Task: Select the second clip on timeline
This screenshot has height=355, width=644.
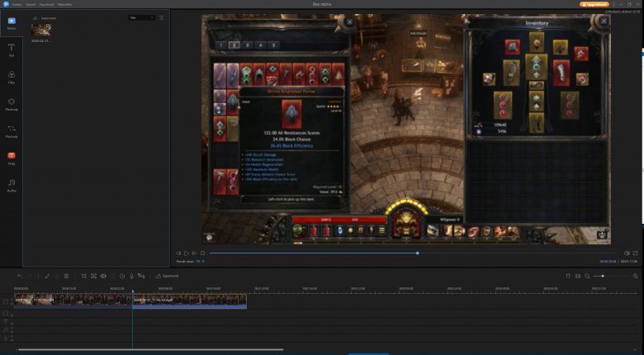Action: pos(190,301)
